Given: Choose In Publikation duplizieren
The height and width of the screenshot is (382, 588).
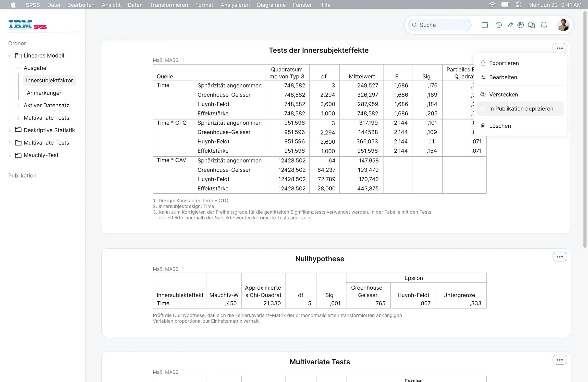Looking at the screenshot, I should 521,109.
